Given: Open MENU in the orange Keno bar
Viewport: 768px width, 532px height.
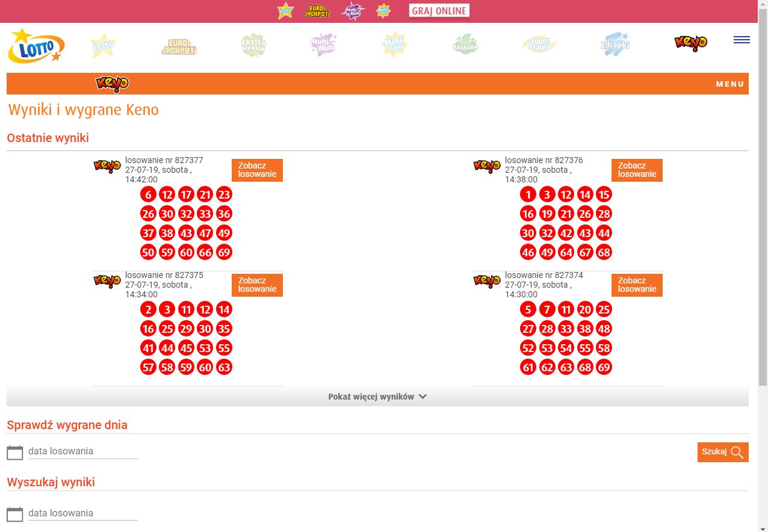Looking at the screenshot, I should click(x=729, y=84).
